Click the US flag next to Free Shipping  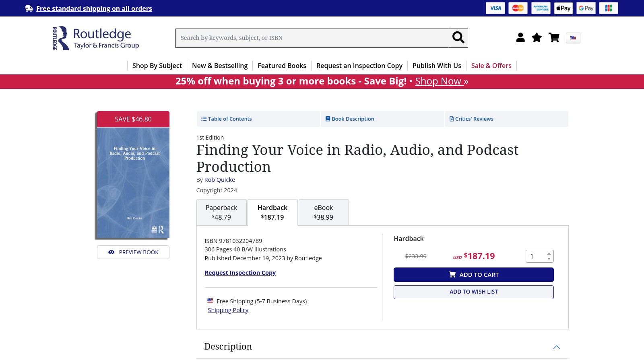[x=210, y=301]
